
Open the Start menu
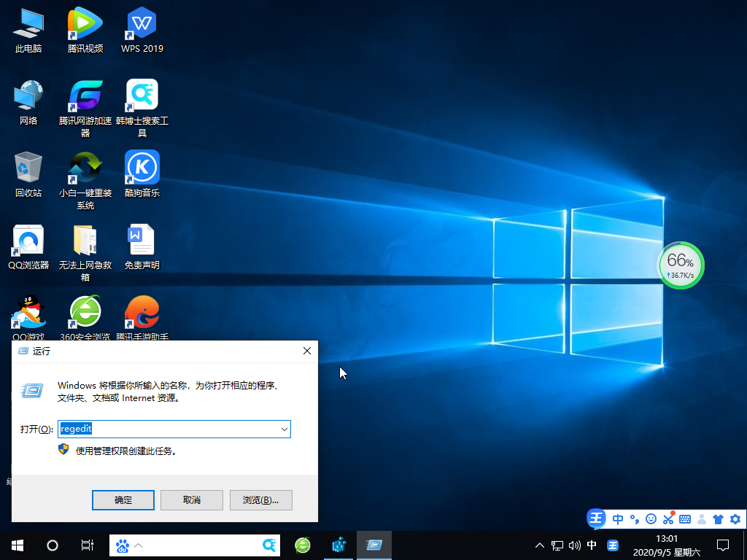tap(16, 545)
